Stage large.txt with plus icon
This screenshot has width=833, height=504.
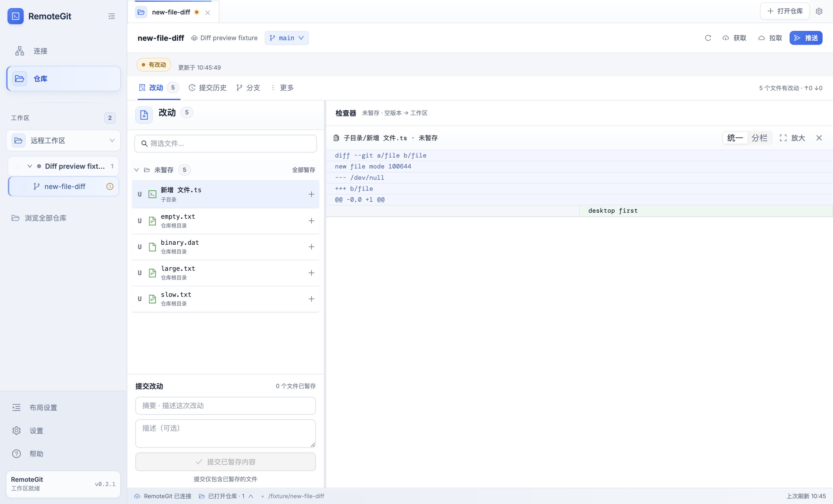[311, 273]
